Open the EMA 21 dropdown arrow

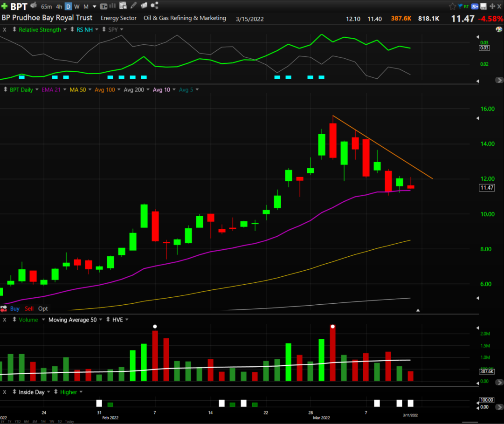click(x=65, y=89)
